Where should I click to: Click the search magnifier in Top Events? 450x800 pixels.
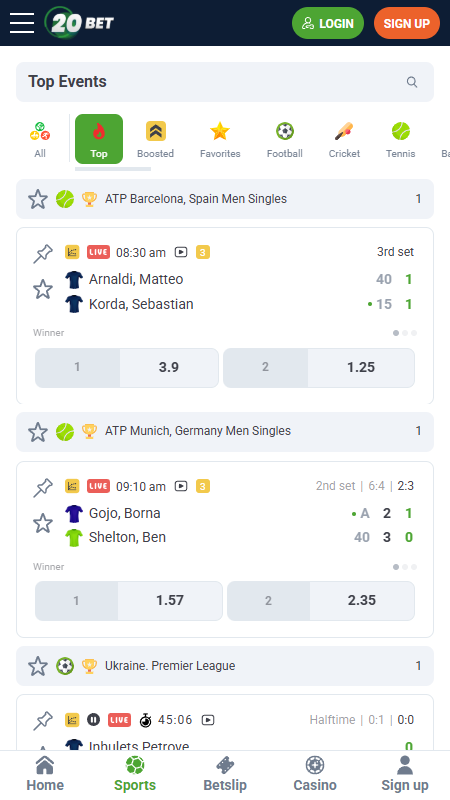click(x=412, y=82)
